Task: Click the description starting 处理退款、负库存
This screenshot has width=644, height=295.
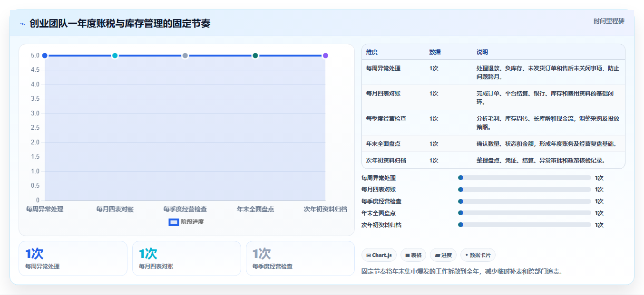Action: [x=548, y=72]
